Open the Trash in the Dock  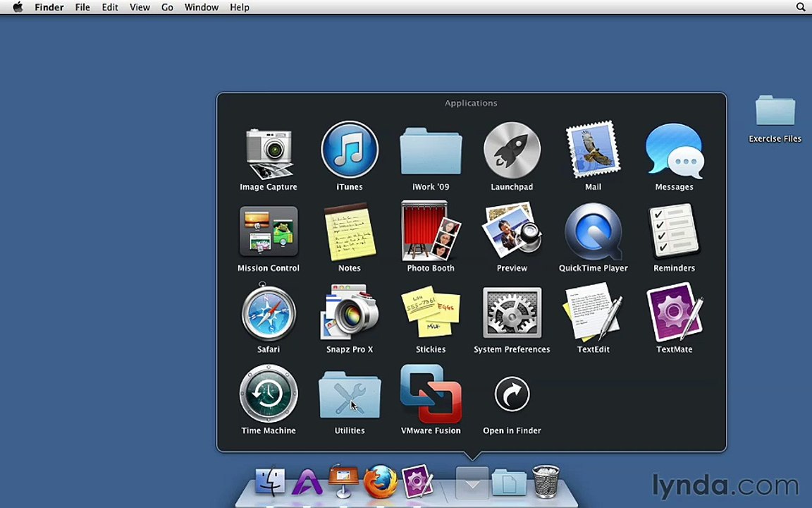pos(546,482)
